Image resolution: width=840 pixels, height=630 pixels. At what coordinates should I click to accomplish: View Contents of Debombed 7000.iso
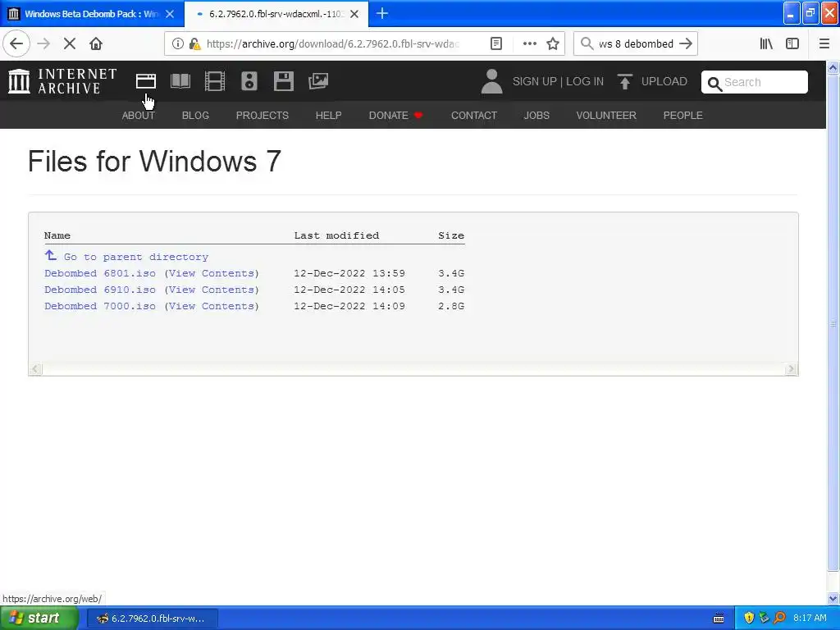212,306
